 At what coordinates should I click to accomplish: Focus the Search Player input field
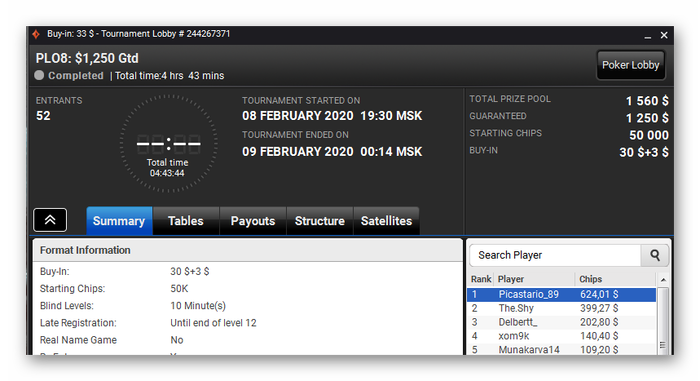[555, 255]
